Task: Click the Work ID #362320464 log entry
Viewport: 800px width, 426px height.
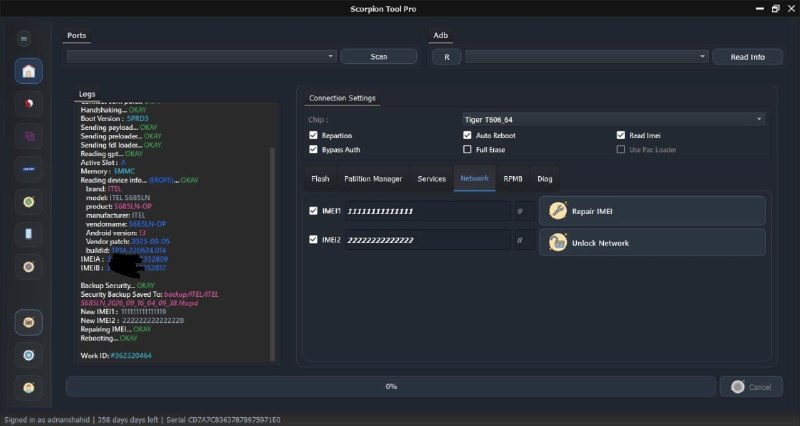Action: 116,356
